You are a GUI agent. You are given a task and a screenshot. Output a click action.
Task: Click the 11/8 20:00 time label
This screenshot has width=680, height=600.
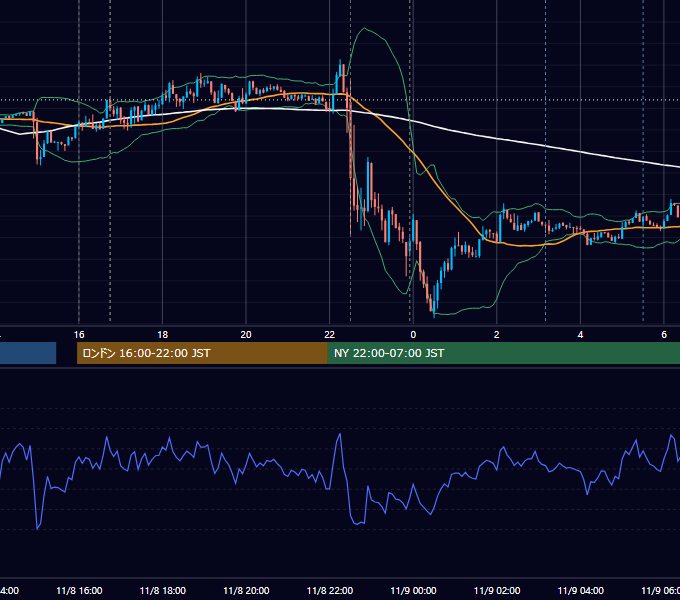click(x=246, y=591)
